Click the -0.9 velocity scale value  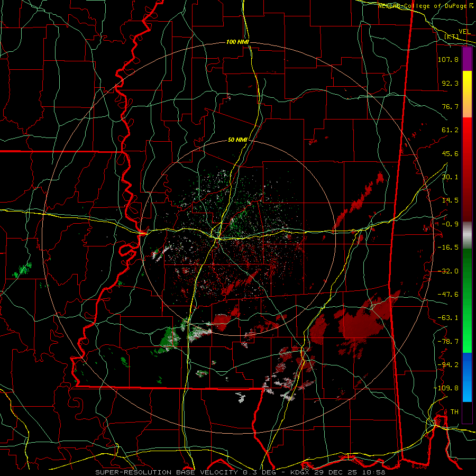450,224
